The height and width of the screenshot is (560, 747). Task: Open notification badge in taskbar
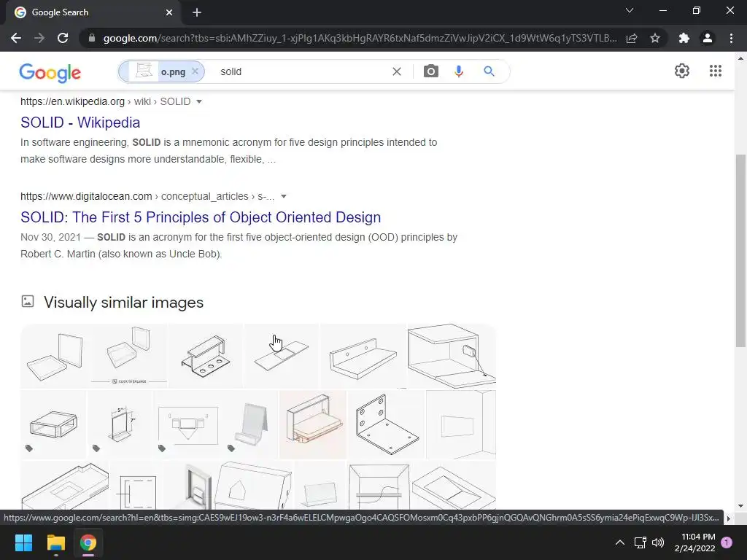727,542
